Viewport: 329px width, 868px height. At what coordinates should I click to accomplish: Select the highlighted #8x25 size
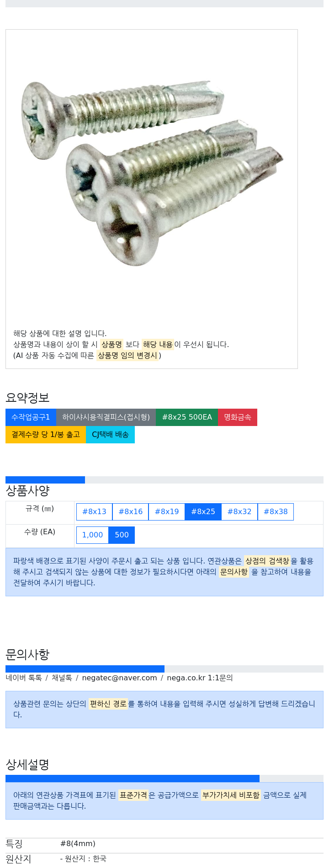pyautogui.click(x=203, y=512)
